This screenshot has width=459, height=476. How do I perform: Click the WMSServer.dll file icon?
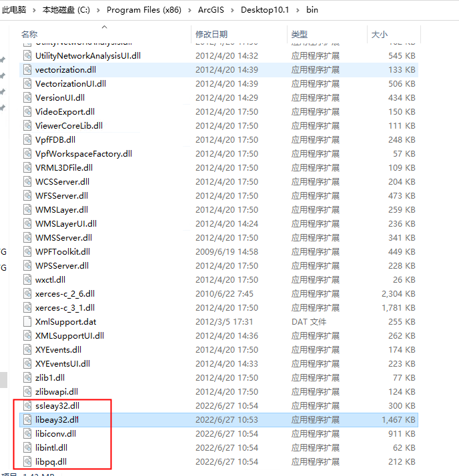coord(27,238)
